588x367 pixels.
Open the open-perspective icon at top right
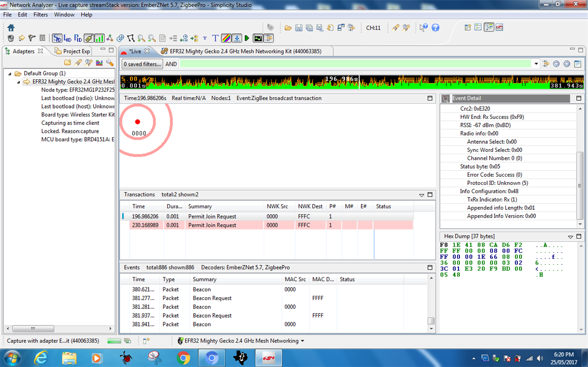[468, 27]
